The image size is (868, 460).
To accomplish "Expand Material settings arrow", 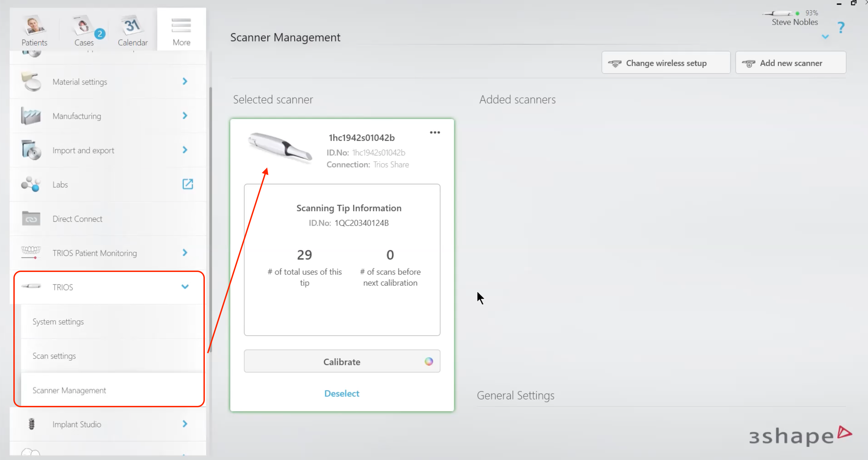I will coord(185,82).
